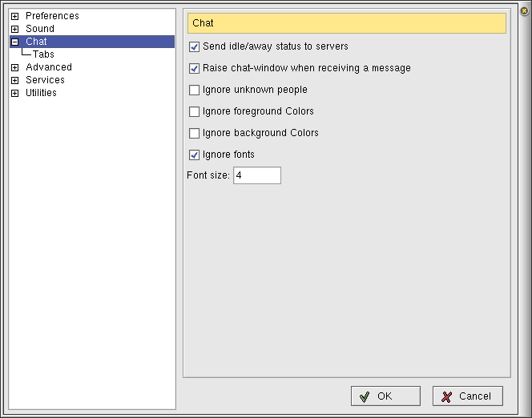
Task: Open the Services settings category
Action: [45, 80]
